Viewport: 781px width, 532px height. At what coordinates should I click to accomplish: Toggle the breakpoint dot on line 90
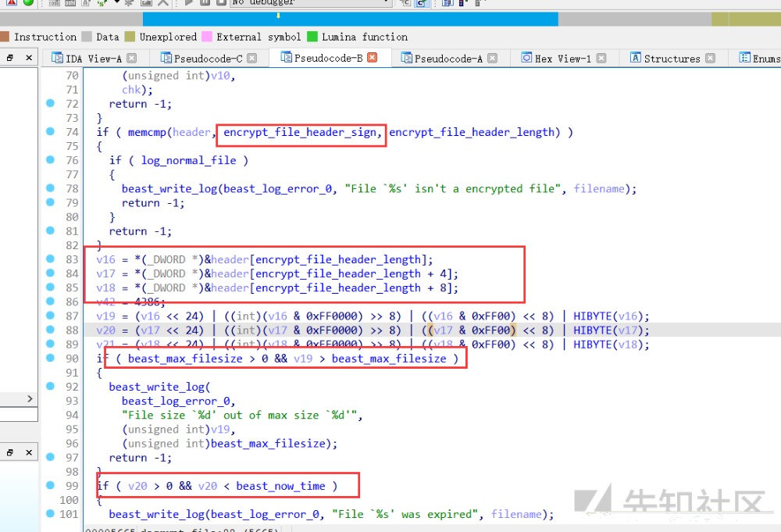50,358
